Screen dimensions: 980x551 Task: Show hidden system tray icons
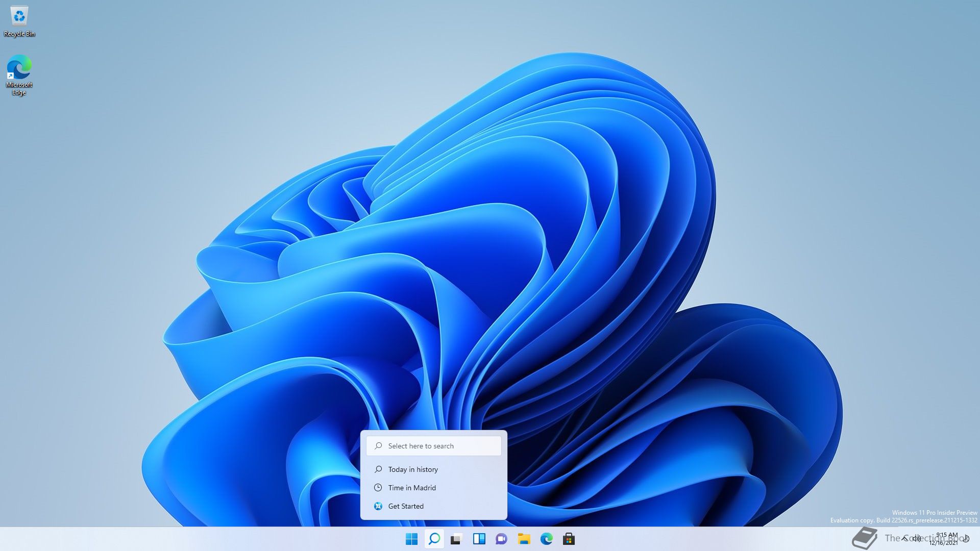(x=904, y=539)
